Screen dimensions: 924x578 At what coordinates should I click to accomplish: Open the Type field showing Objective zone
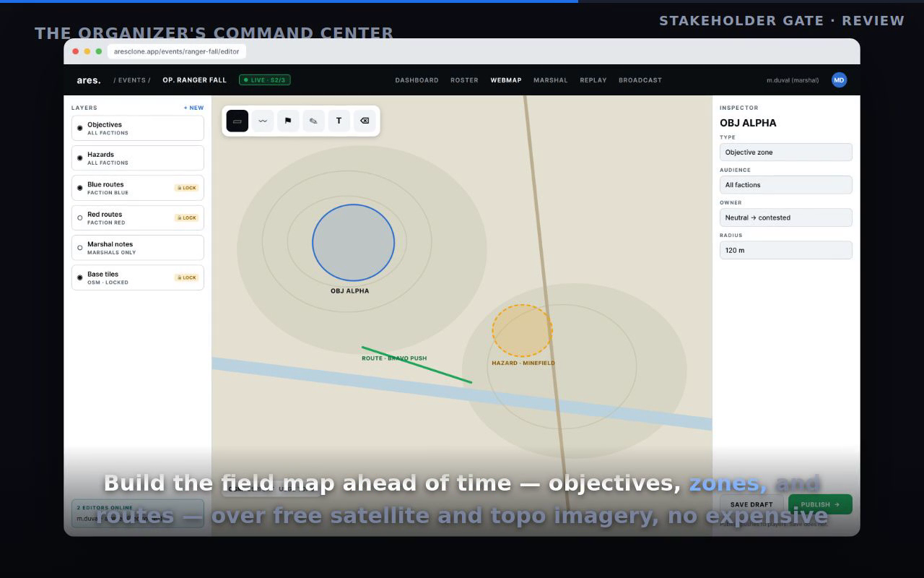click(x=786, y=152)
